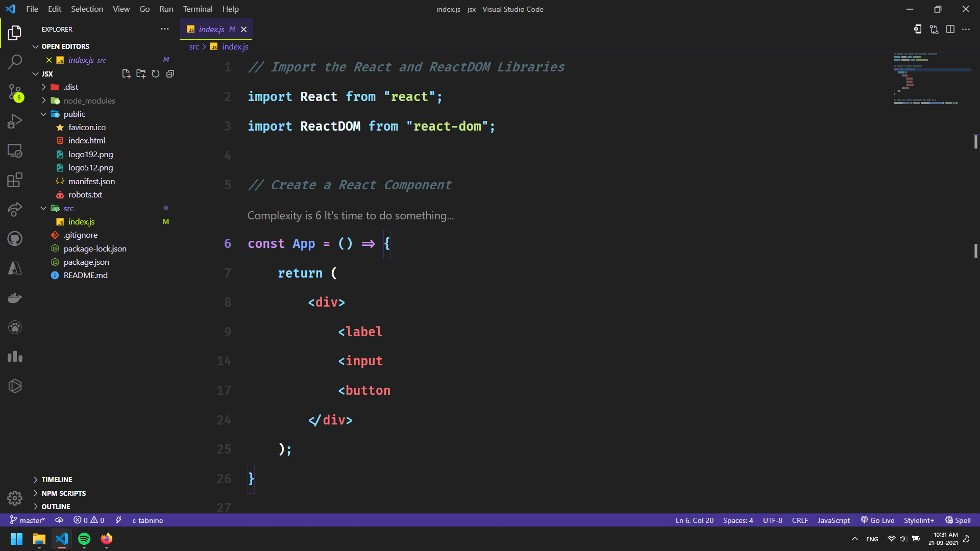This screenshot has width=980, height=551.
Task: Open the Extensions view
Action: coord(15,180)
